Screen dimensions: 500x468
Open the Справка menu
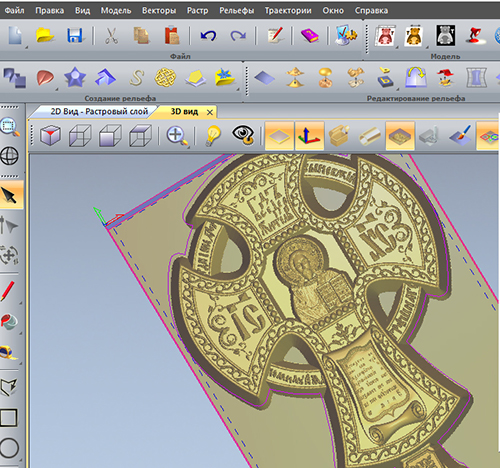[x=371, y=11]
